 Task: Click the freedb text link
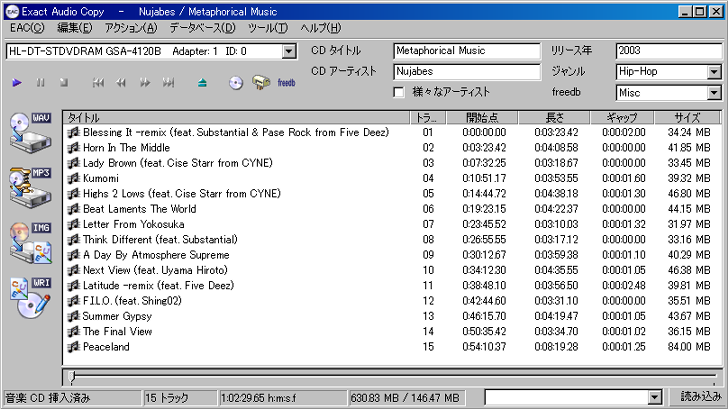[x=286, y=83]
